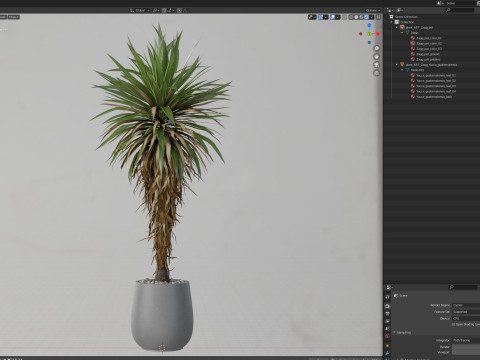Open the pivot point dropdown

[x=156, y=10]
